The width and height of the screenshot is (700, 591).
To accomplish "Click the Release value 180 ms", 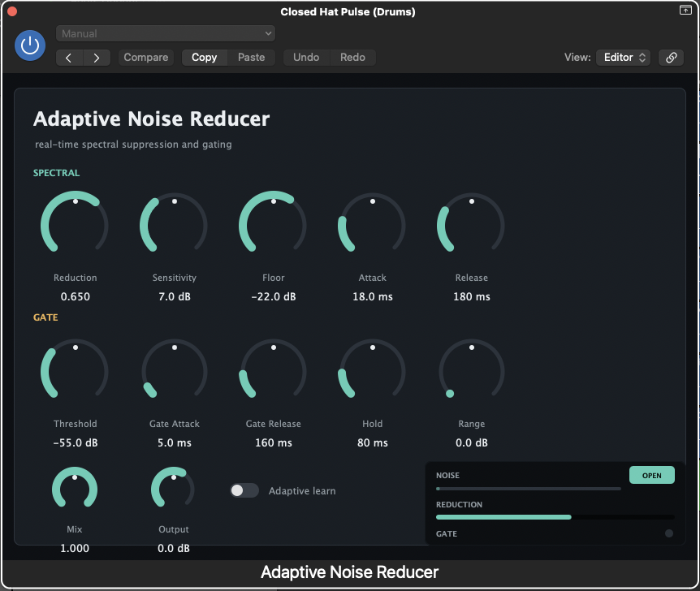I will (472, 297).
